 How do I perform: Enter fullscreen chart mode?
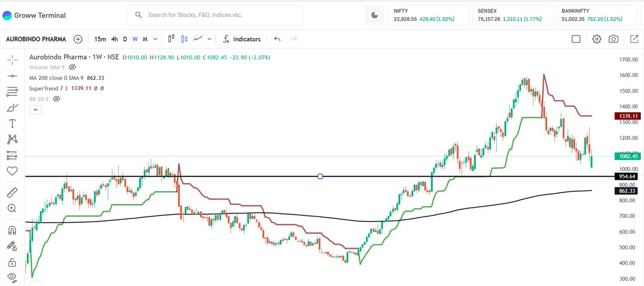click(634, 39)
